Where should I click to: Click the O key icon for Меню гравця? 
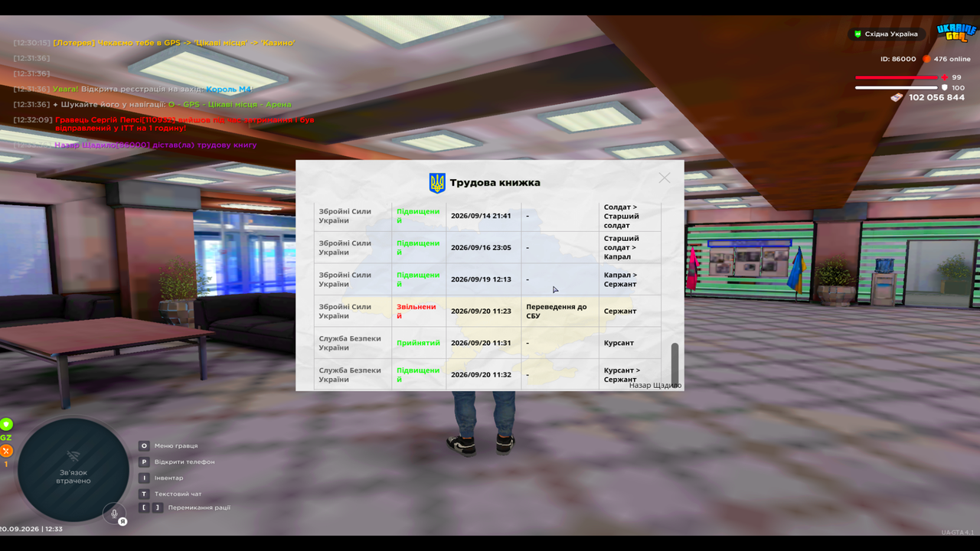click(x=144, y=445)
